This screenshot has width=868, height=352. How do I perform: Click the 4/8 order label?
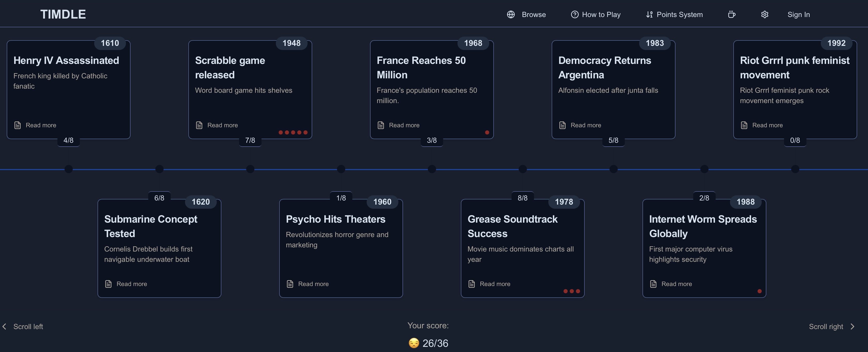pos(68,140)
